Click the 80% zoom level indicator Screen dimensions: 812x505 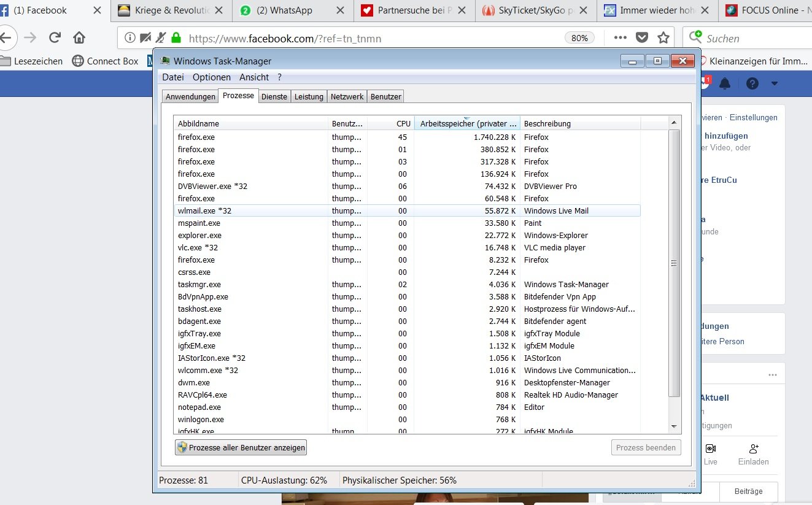tap(579, 38)
